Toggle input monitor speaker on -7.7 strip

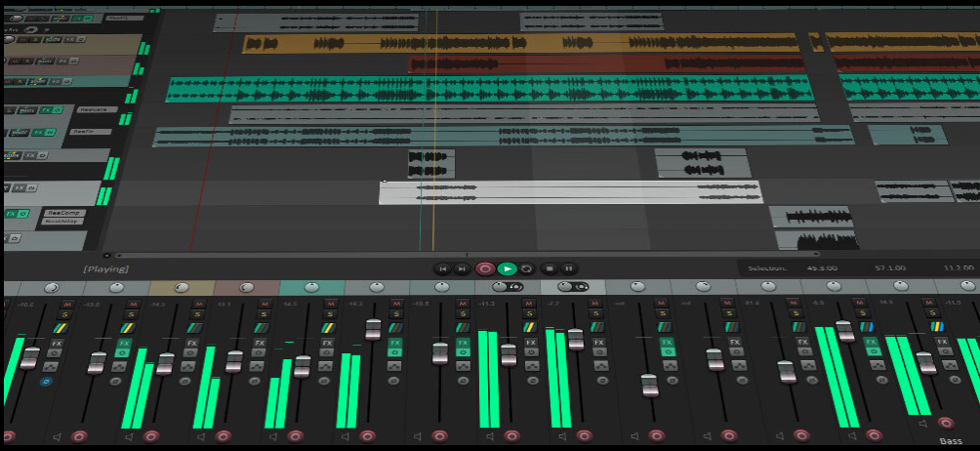[562, 436]
